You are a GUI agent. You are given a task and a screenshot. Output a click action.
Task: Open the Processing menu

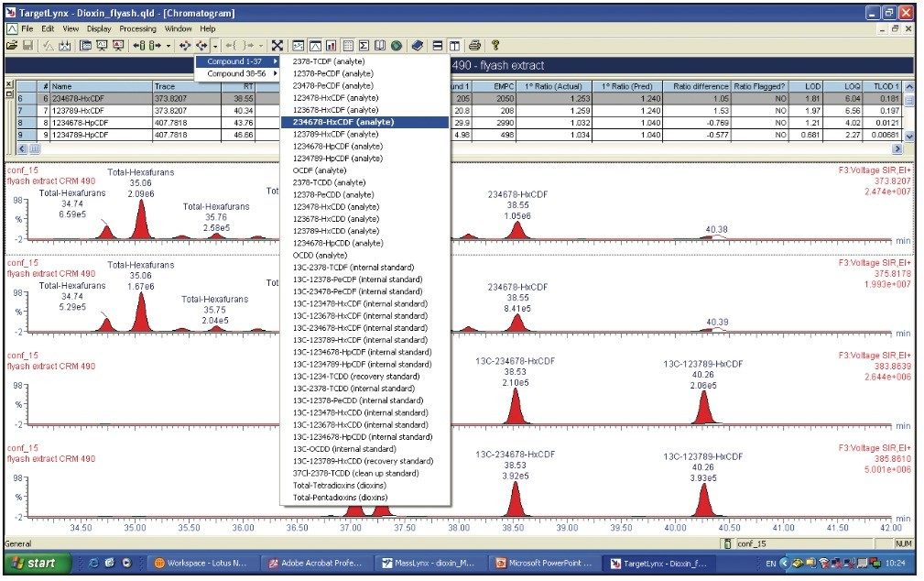137,27
